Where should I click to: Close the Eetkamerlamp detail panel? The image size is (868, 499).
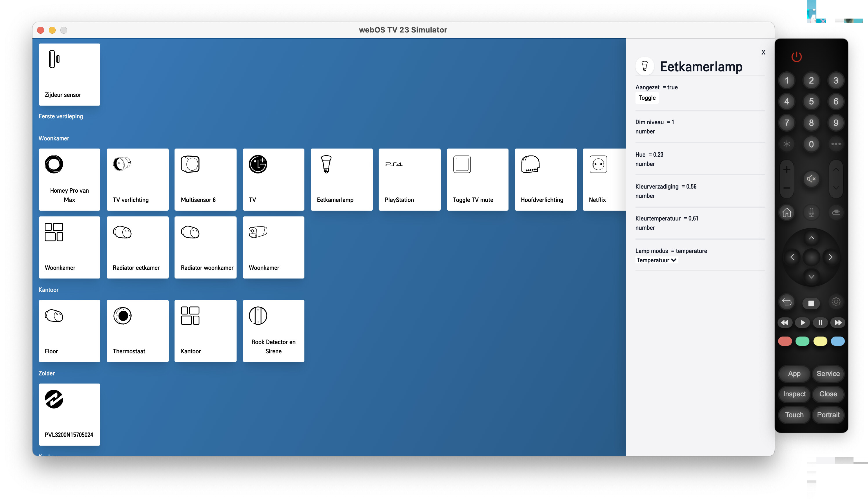(x=763, y=53)
